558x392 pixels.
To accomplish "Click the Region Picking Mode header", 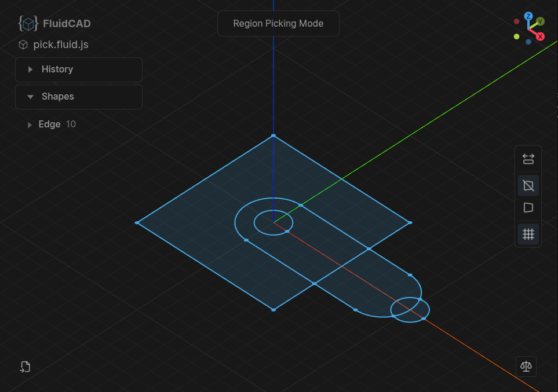I will [x=278, y=23].
